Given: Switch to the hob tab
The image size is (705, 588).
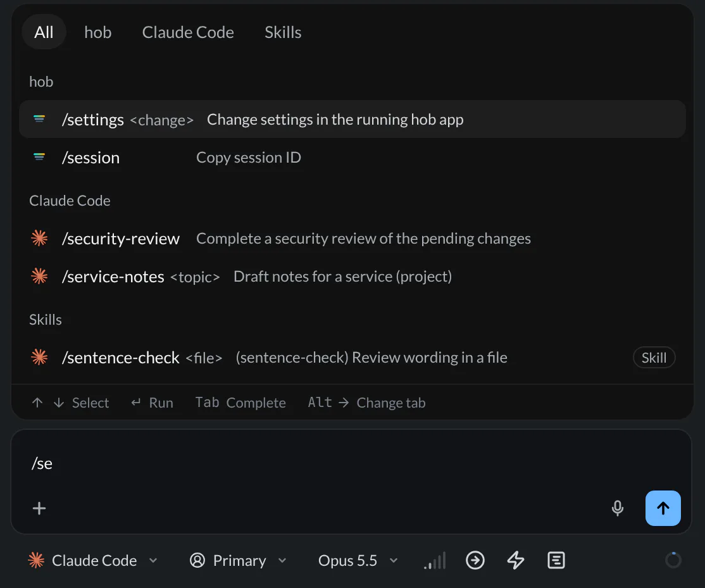Looking at the screenshot, I should tap(97, 32).
